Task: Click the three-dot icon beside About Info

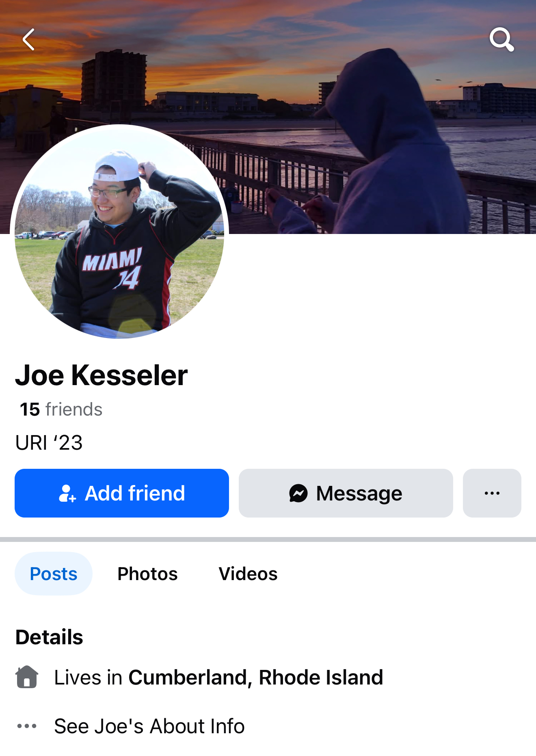Action: coord(27,726)
